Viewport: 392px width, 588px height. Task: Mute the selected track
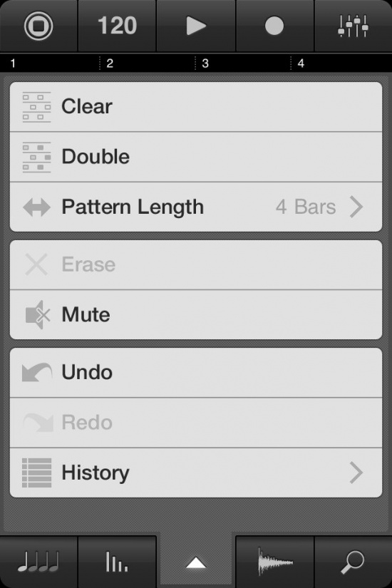click(x=196, y=314)
